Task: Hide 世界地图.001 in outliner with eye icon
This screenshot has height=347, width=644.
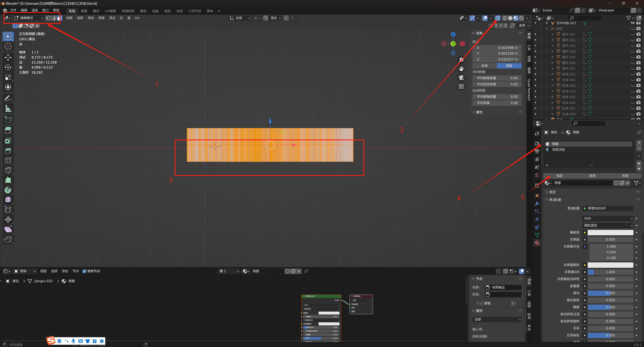Action: click(x=632, y=23)
